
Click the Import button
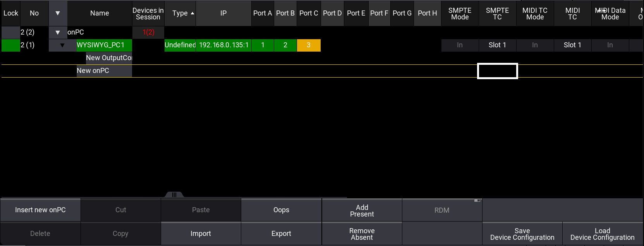coord(201,234)
